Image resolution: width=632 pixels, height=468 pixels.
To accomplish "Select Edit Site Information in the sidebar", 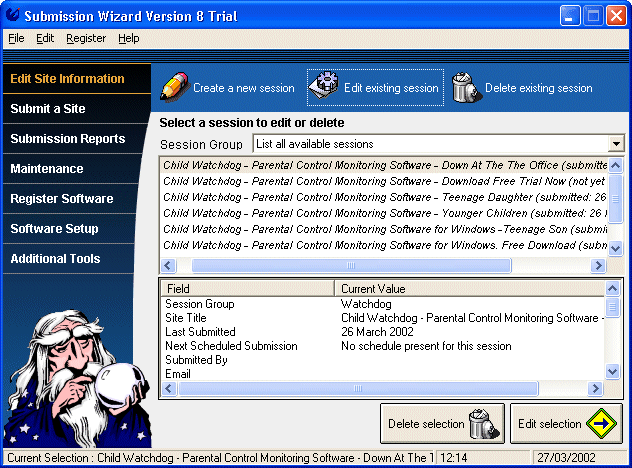I will [x=77, y=79].
